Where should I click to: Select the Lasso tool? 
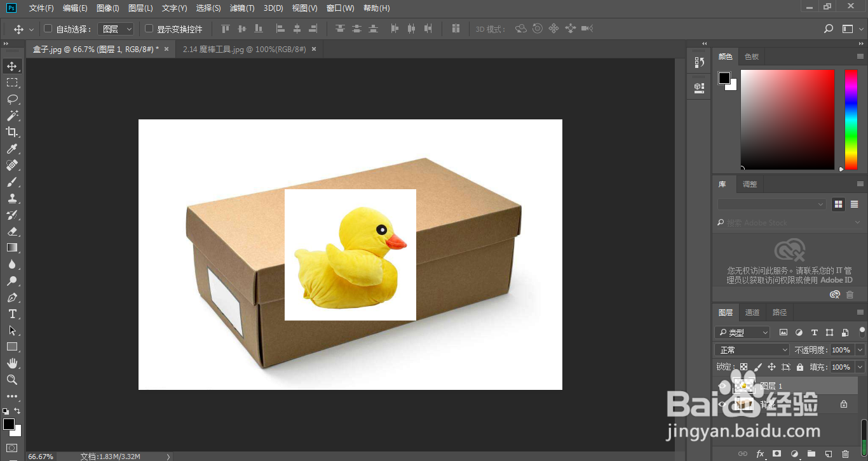(x=12, y=99)
